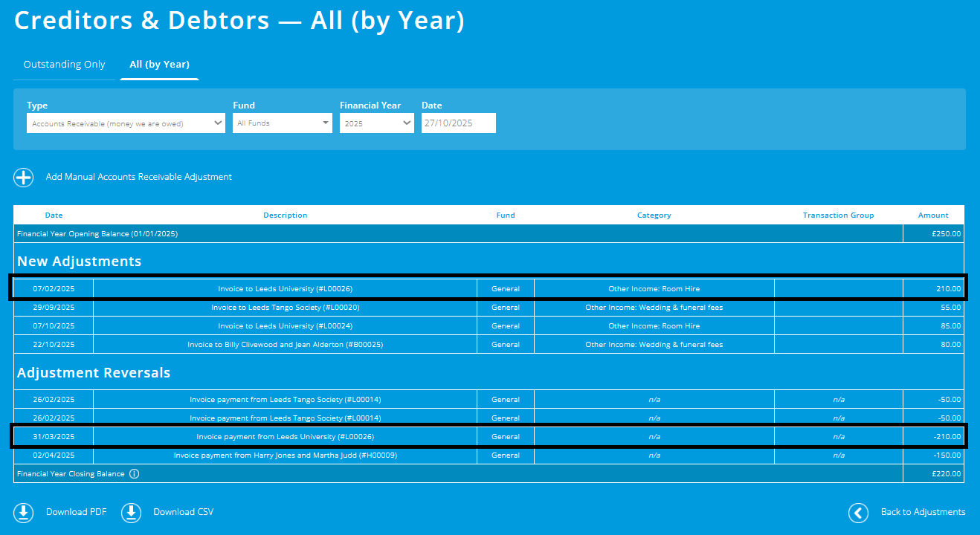Click the Download PDF label

click(77, 512)
